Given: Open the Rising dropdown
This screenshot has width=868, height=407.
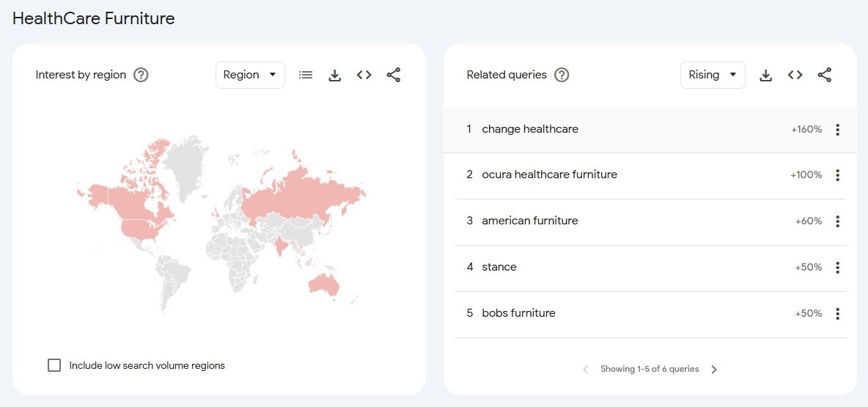Looking at the screenshot, I should click(x=713, y=75).
